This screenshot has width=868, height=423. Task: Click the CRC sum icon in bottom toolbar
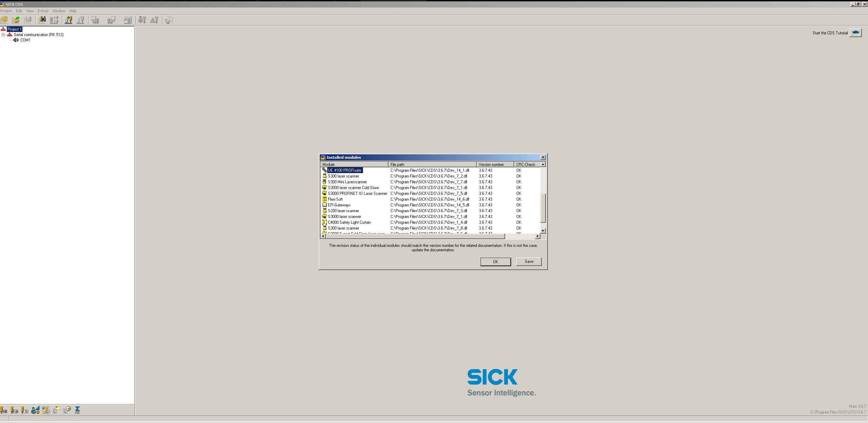(77, 410)
